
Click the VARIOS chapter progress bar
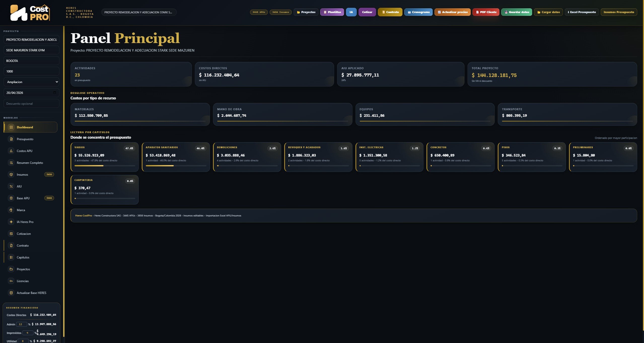point(105,166)
